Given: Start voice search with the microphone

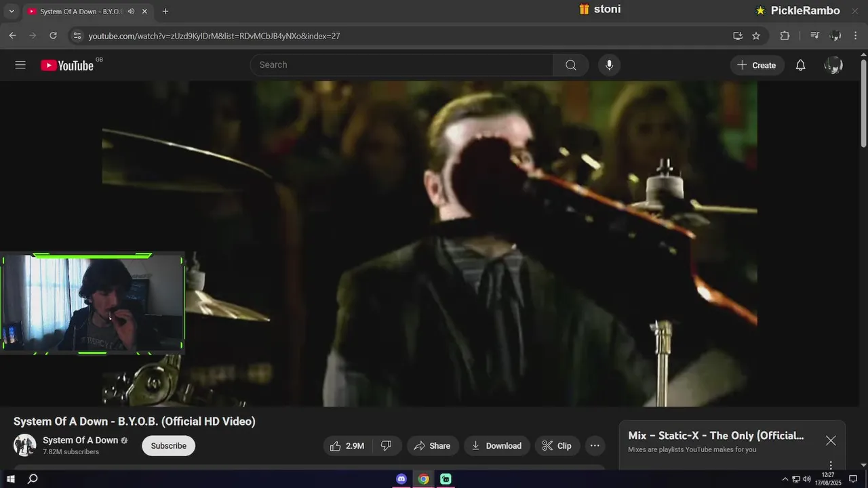Looking at the screenshot, I should pyautogui.click(x=609, y=65).
